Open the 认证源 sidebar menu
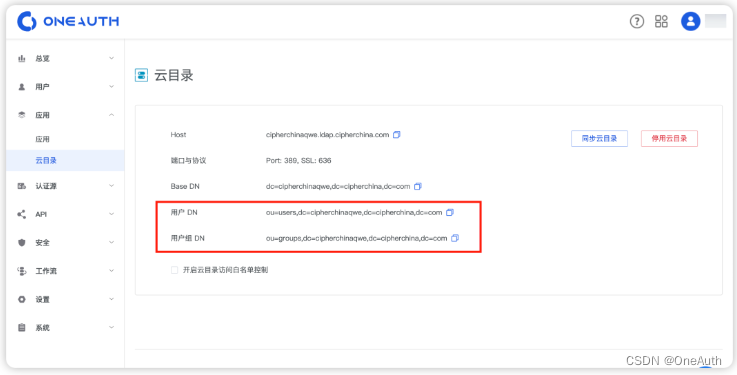This screenshot has width=737, height=375. (x=65, y=186)
